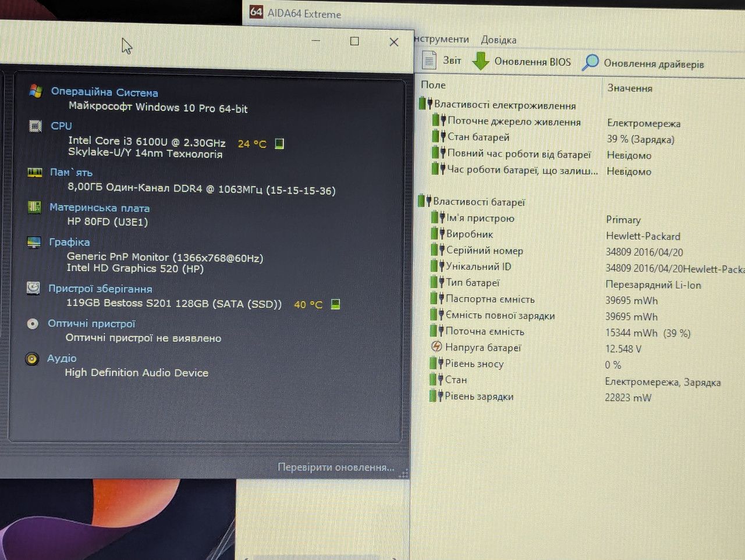Open the Інструменти menu in AIDA64
The width and height of the screenshot is (745, 560).
442,39
